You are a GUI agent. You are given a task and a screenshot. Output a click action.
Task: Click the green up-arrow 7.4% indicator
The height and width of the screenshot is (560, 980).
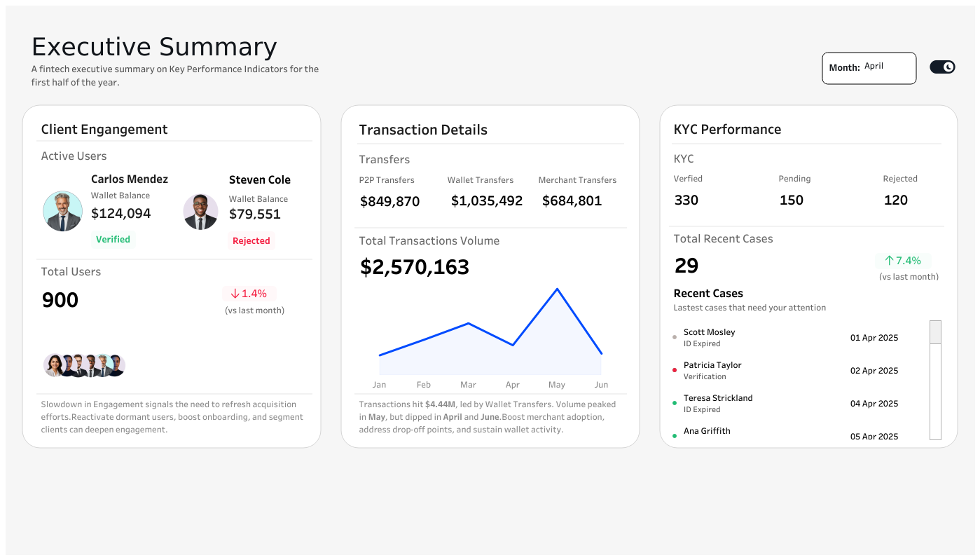click(903, 261)
